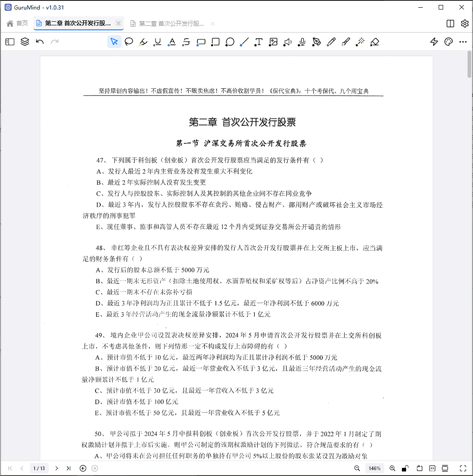
Task: Navigate back to previous view
Action: pyautogui.click(x=83, y=468)
